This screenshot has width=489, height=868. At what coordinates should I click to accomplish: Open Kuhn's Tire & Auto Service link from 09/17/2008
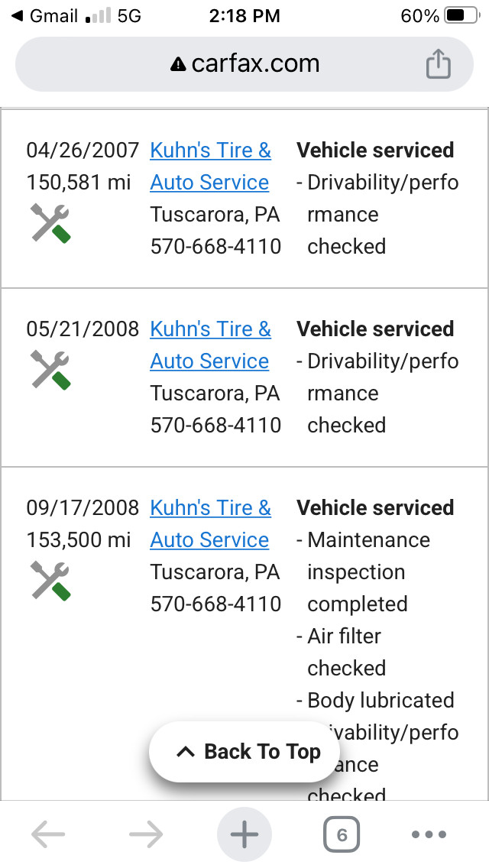pos(210,523)
